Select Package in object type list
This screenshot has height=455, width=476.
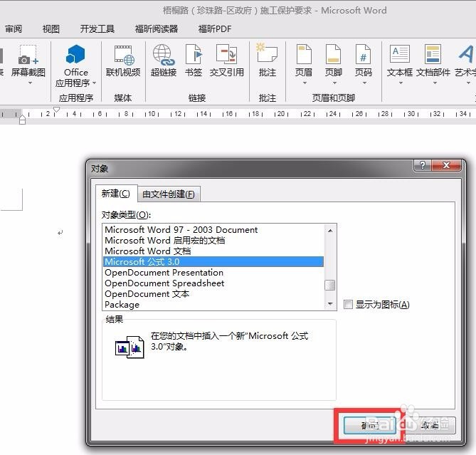click(x=213, y=304)
